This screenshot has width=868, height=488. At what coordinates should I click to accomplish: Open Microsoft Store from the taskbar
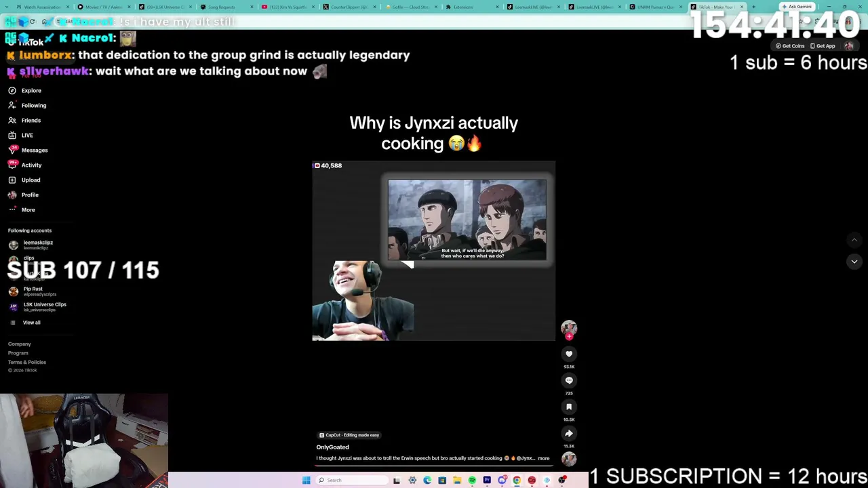click(442, 481)
